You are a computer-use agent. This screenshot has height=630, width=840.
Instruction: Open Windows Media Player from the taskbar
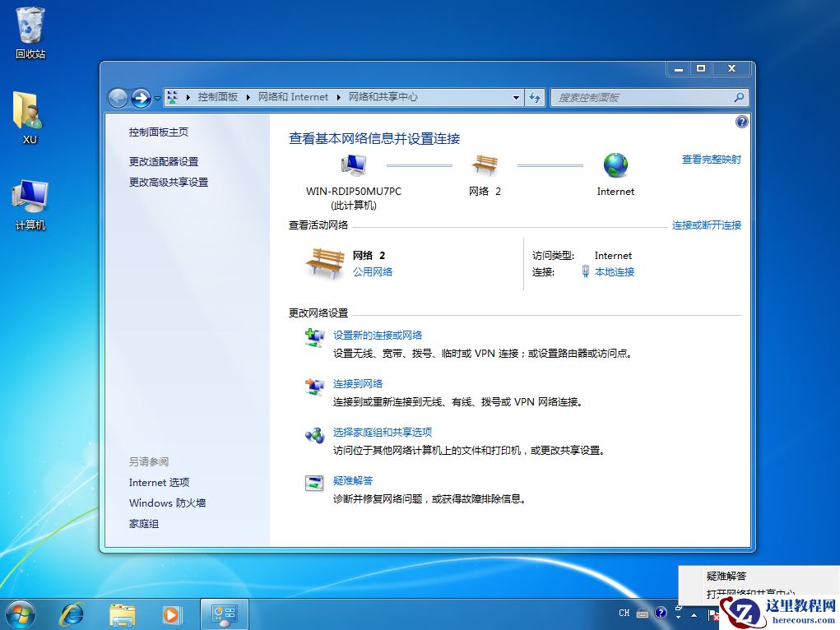click(172, 614)
